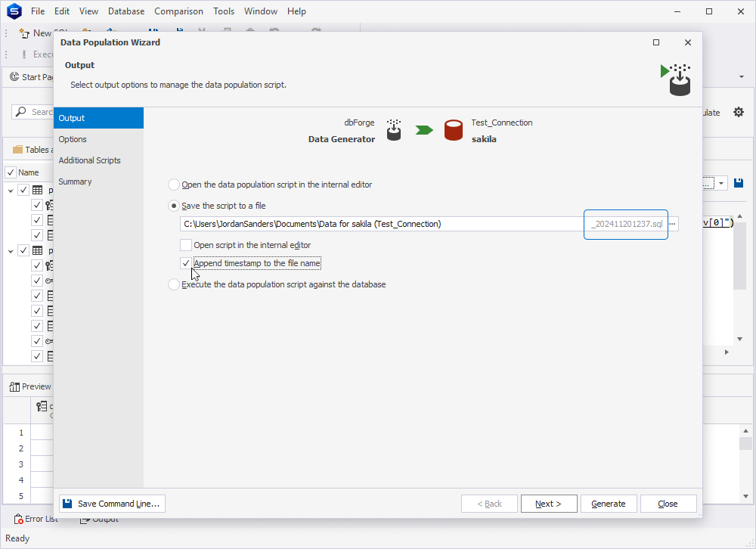Select row 3 header in preview grid
The width and height of the screenshot is (756, 549).
point(17,464)
